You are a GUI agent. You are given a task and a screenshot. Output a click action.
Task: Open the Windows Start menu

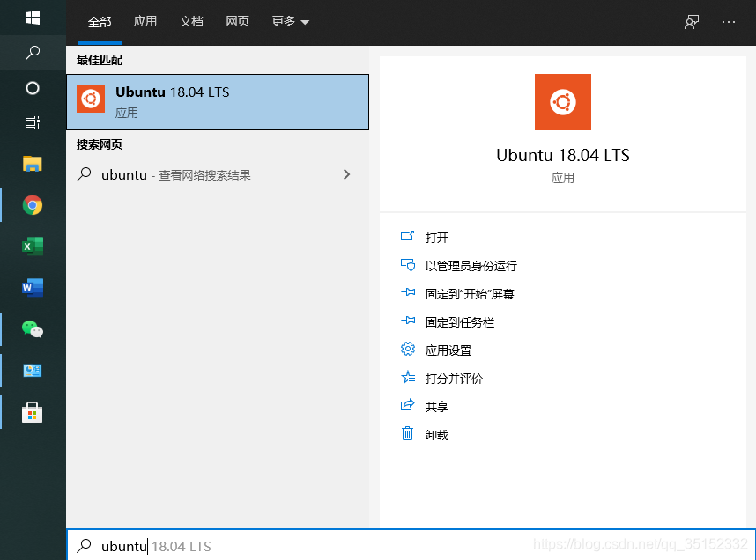pyautogui.click(x=33, y=18)
